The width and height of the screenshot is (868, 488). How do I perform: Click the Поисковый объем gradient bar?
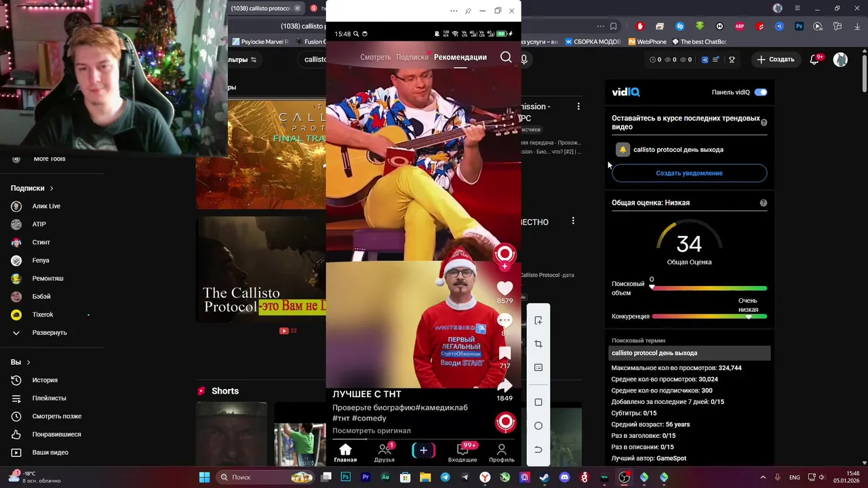pyautogui.click(x=709, y=288)
